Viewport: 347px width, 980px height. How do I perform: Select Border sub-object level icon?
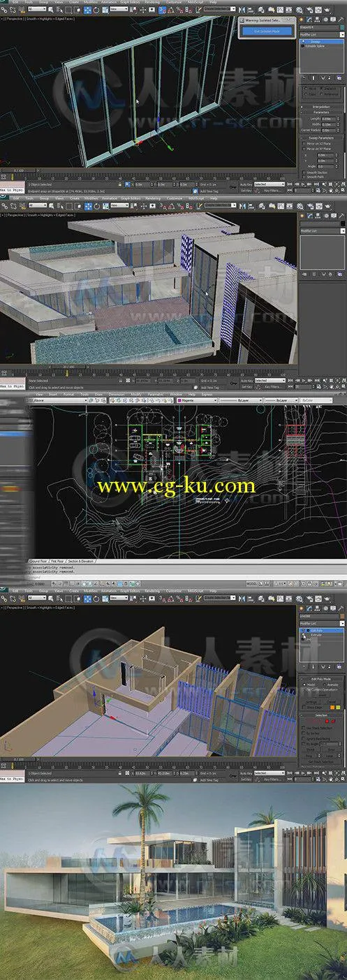pos(320,721)
